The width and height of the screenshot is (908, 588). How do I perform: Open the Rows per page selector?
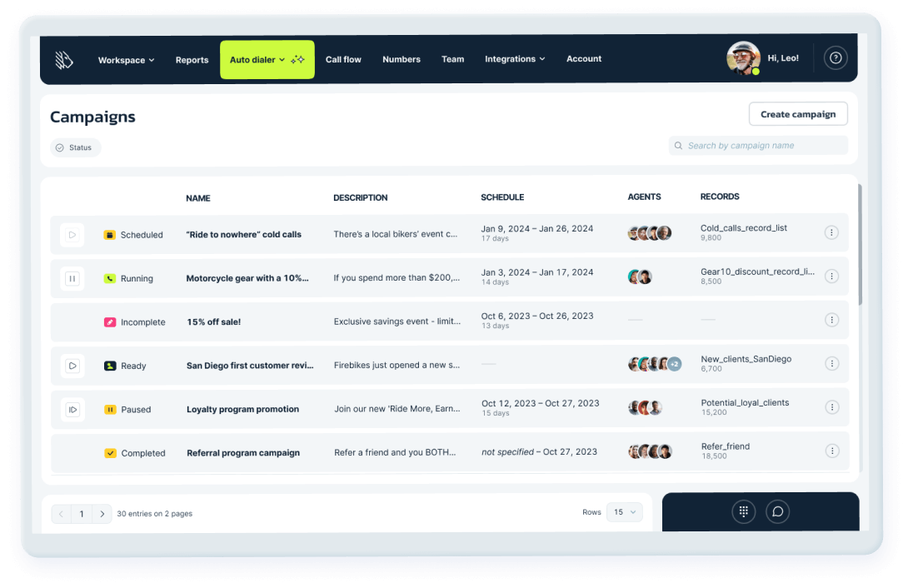point(625,512)
